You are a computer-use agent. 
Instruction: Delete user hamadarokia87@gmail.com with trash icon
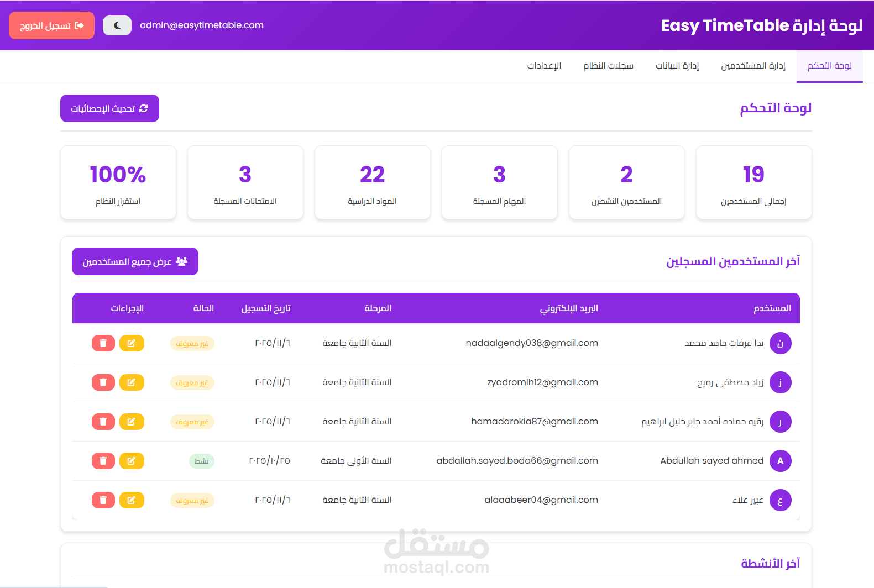(x=103, y=422)
